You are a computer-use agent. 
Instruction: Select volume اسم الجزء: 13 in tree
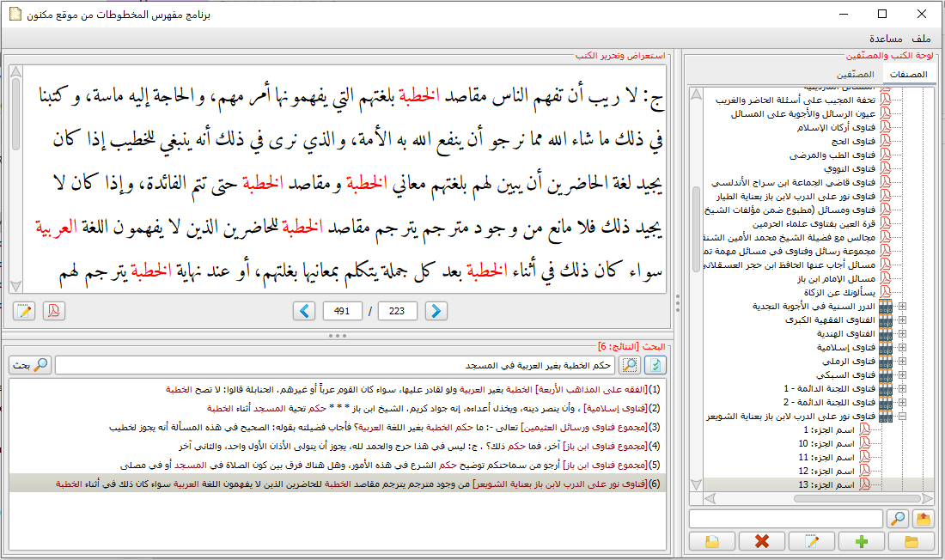pos(826,484)
